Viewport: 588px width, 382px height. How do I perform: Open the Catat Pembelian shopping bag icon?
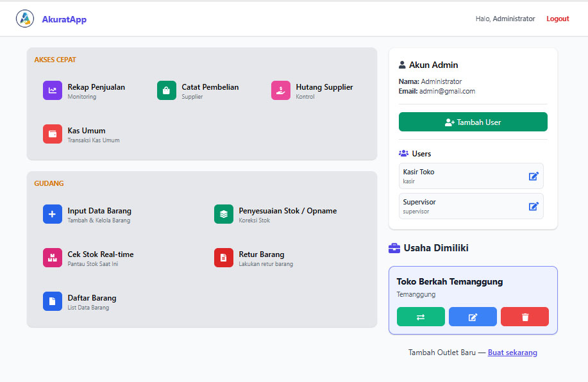[x=167, y=91]
